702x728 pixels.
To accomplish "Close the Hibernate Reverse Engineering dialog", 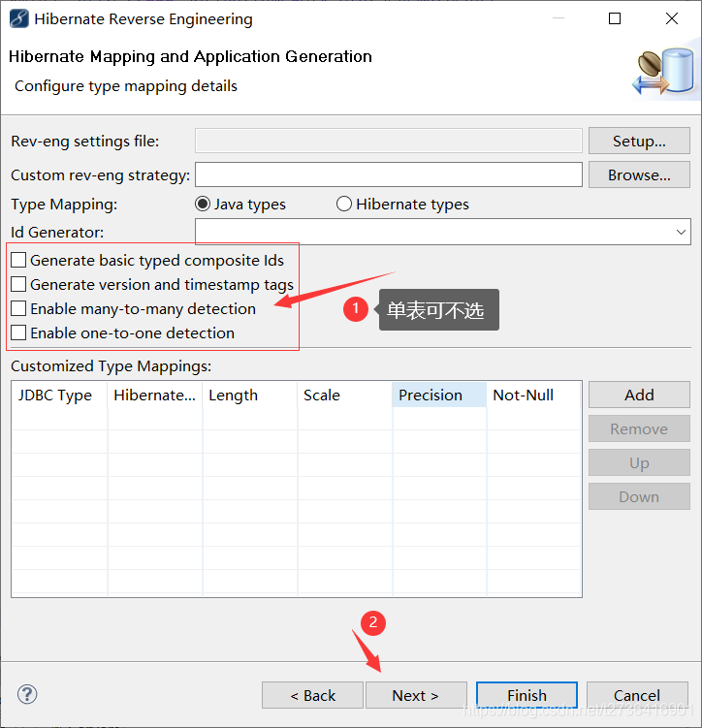I will pyautogui.click(x=672, y=18).
